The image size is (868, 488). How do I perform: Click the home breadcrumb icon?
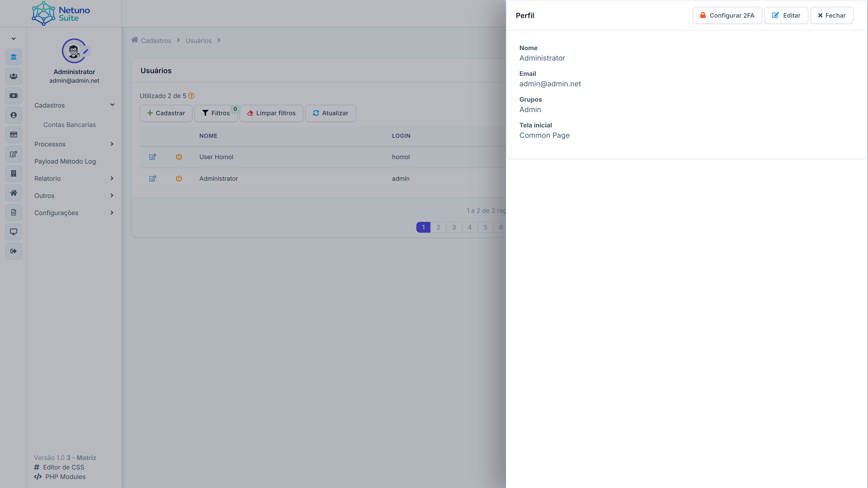[134, 40]
